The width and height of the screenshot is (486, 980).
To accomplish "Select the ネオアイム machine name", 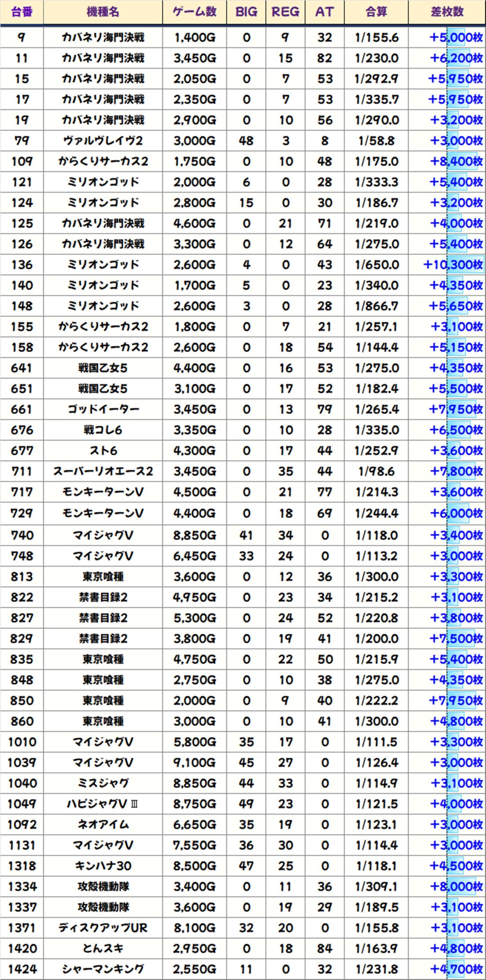I will click(x=103, y=825).
